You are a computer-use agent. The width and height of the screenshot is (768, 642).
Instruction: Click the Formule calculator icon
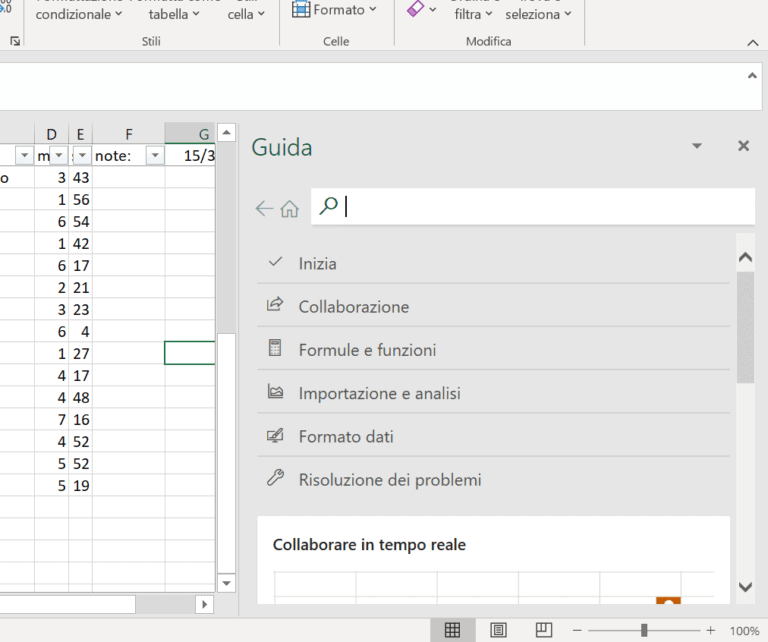point(275,348)
